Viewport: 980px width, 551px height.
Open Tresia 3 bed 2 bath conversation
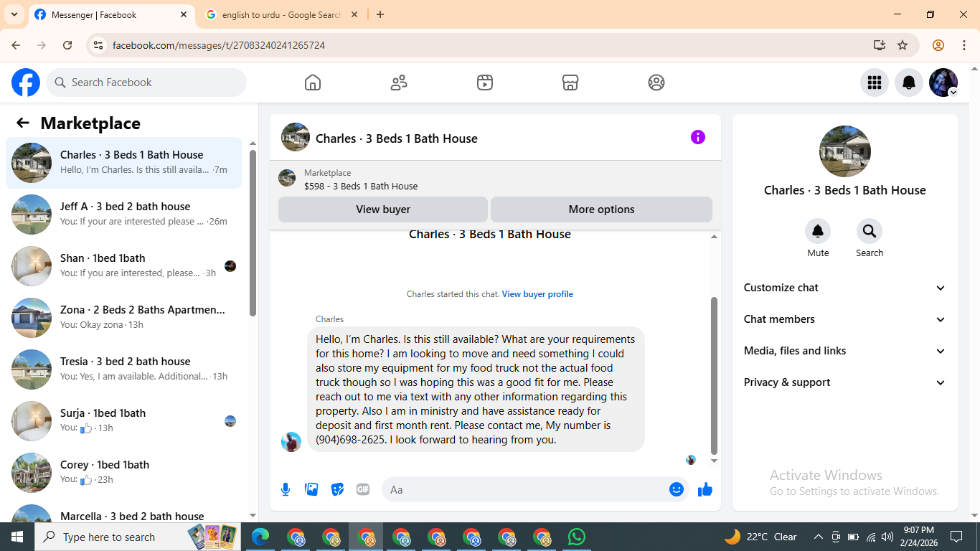(123, 369)
